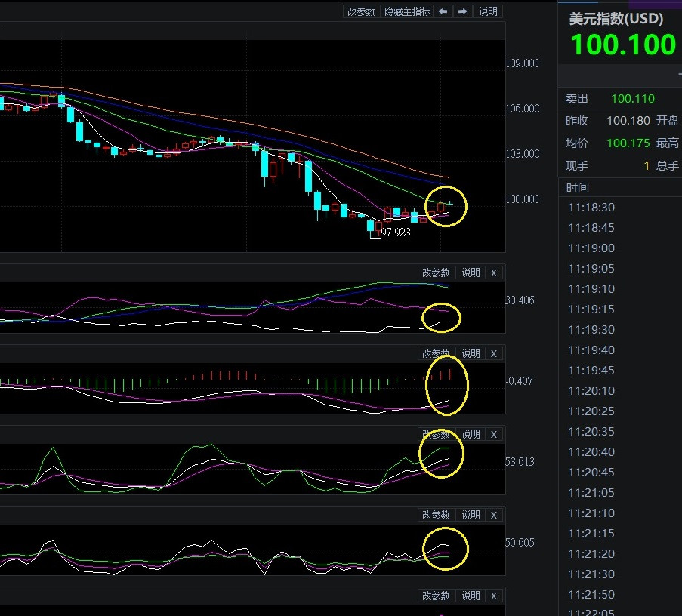Screen dimensions: 682x616
Task: Click the right arrow in main chart toolbar
Action: (463, 11)
